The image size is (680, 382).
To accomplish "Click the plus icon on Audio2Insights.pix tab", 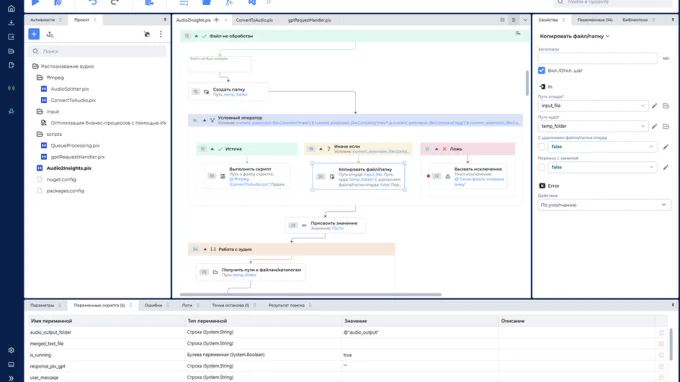I will [x=216, y=20].
